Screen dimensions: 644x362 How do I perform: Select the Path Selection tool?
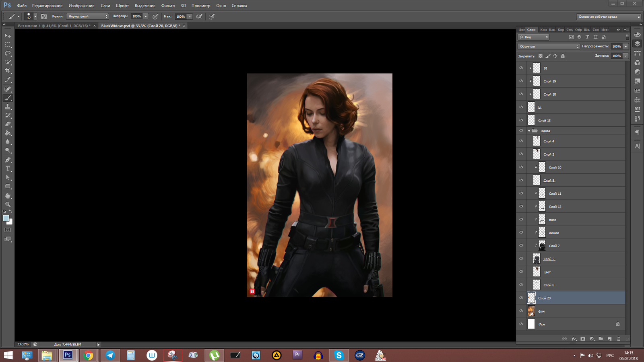click(8, 177)
